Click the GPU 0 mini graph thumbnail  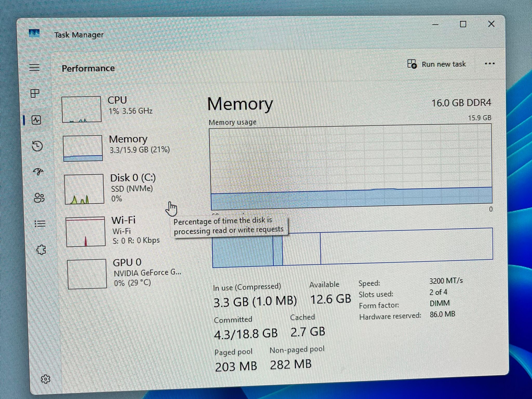87,274
